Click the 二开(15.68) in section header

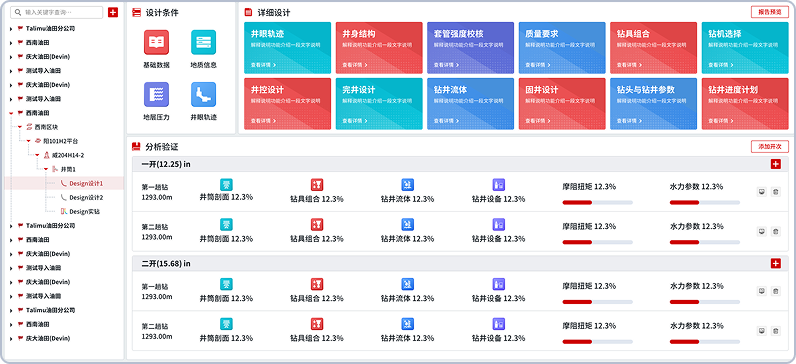[x=460, y=263]
